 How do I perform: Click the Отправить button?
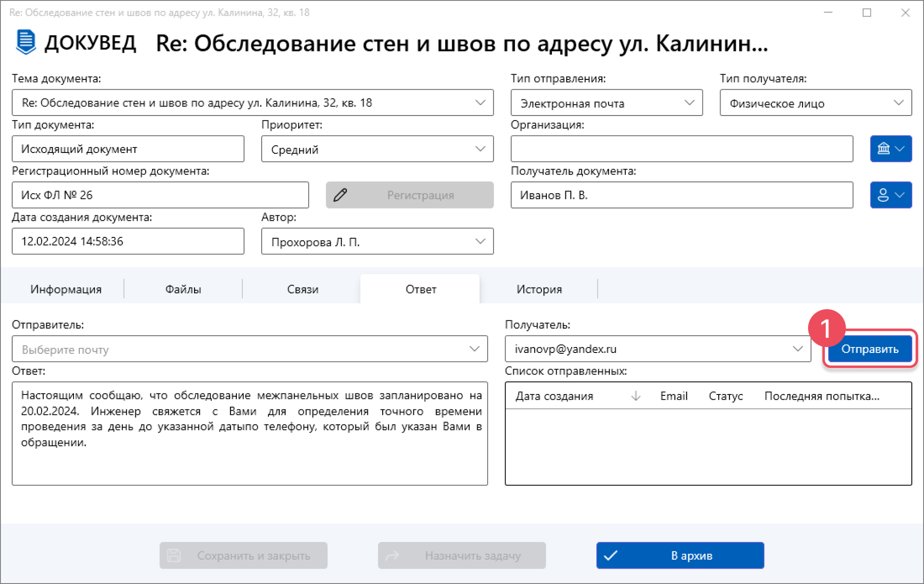point(869,349)
